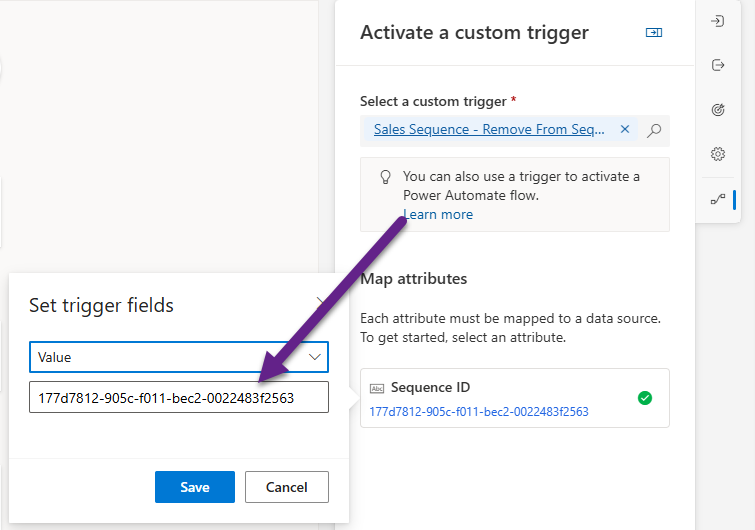Select the Sequence ID attribute label

click(430, 387)
